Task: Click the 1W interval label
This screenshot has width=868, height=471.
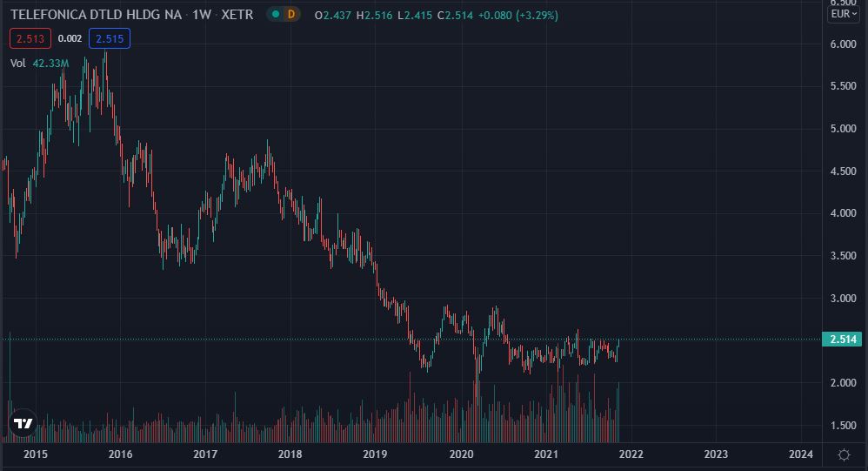Action: click(x=202, y=15)
